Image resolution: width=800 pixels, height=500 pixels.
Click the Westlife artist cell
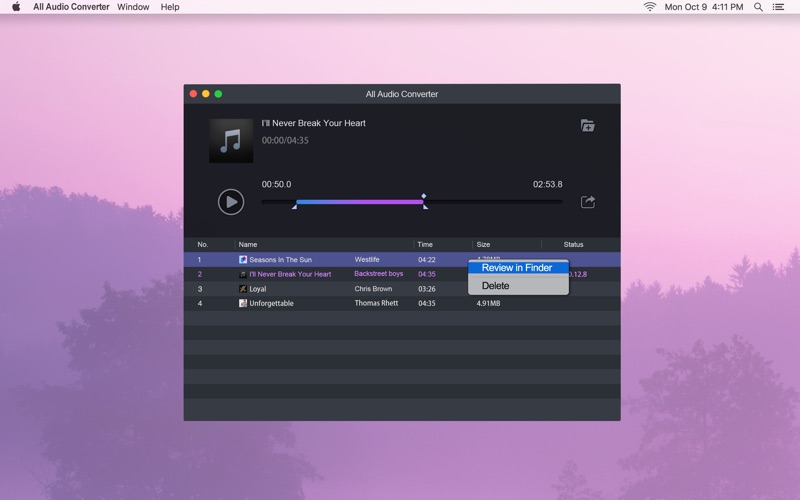coord(367,260)
